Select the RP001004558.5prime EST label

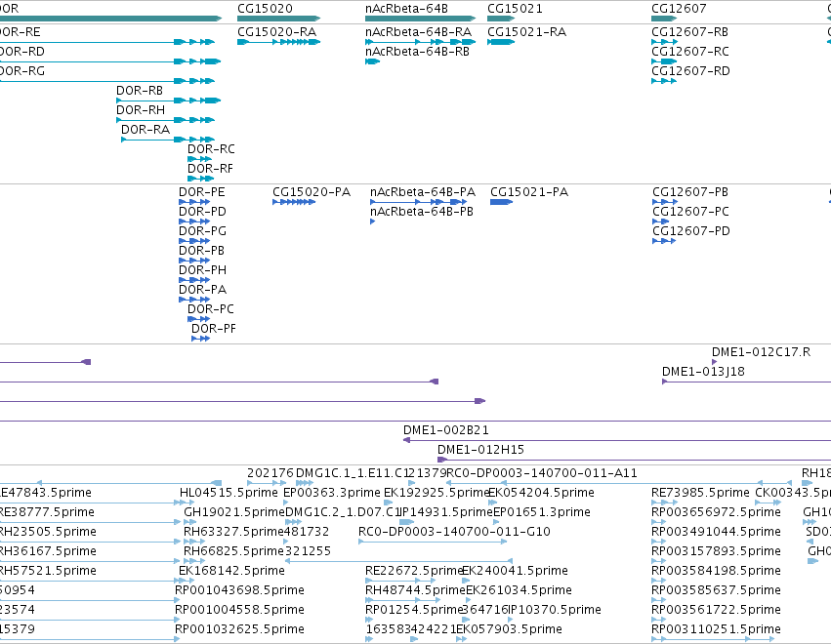coord(239,610)
